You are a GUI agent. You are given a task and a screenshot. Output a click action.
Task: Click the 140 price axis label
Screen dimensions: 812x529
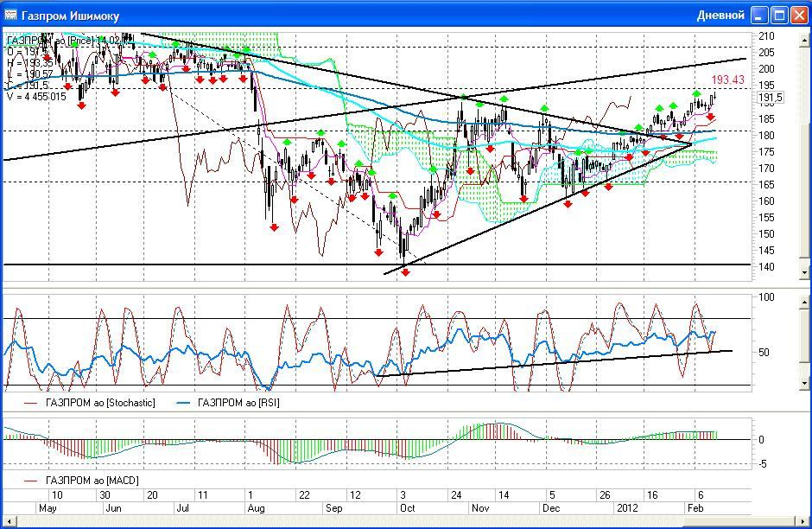click(x=766, y=267)
